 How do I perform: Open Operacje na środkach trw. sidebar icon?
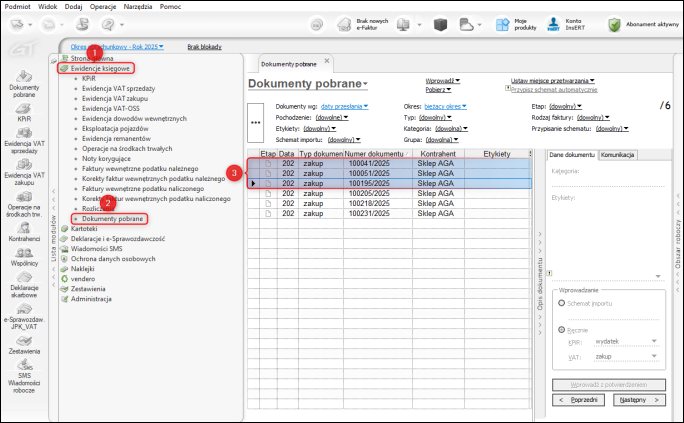24,204
